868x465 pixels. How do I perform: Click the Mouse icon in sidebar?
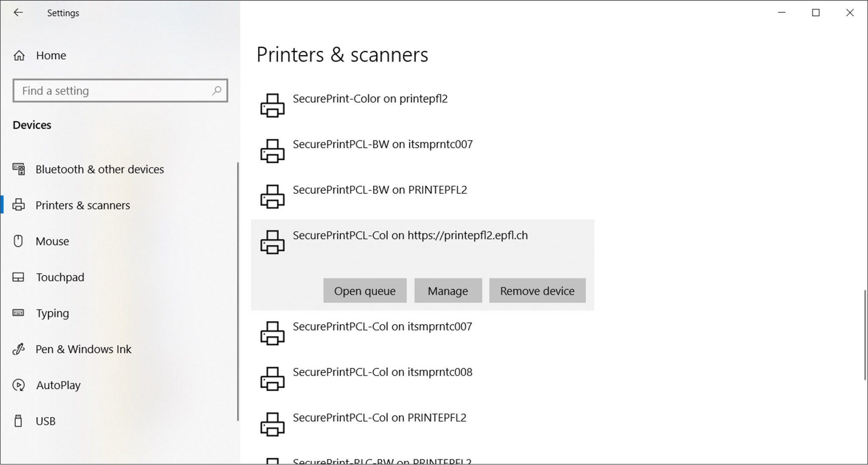pos(18,241)
